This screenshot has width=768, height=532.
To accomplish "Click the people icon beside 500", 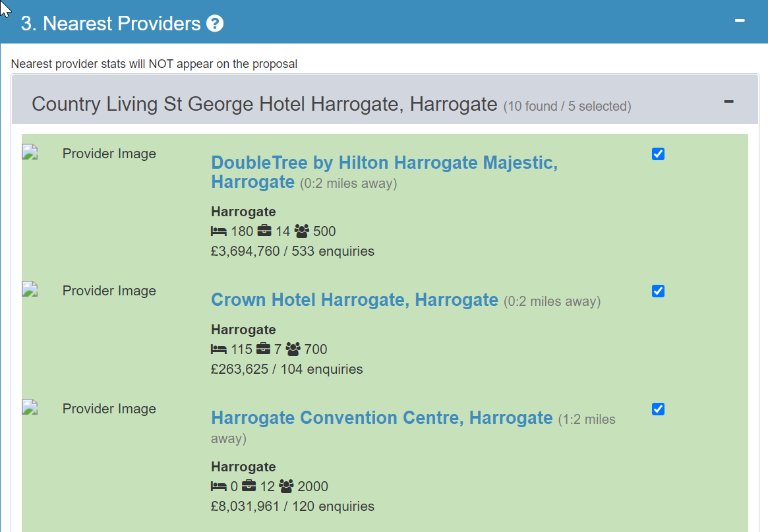I will tap(302, 231).
